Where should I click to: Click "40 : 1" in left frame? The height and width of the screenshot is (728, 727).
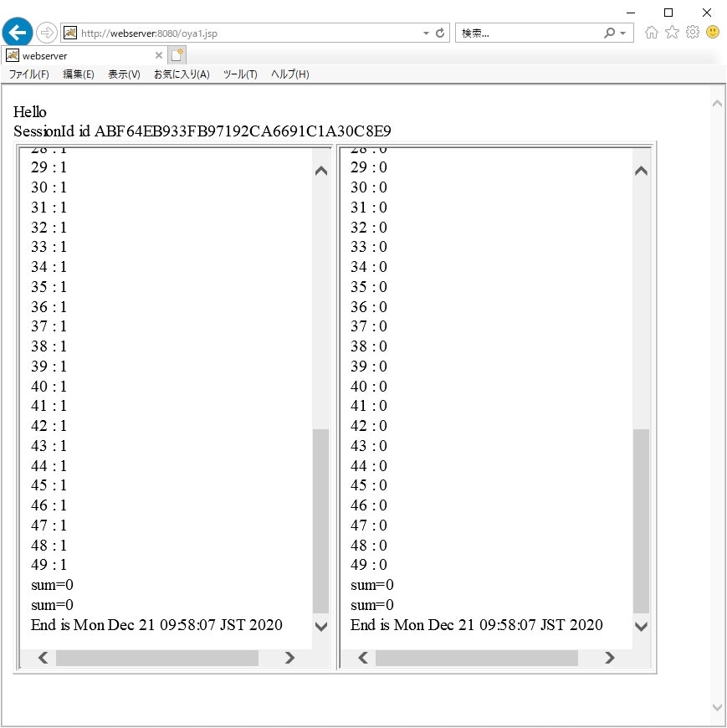pyautogui.click(x=49, y=387)
